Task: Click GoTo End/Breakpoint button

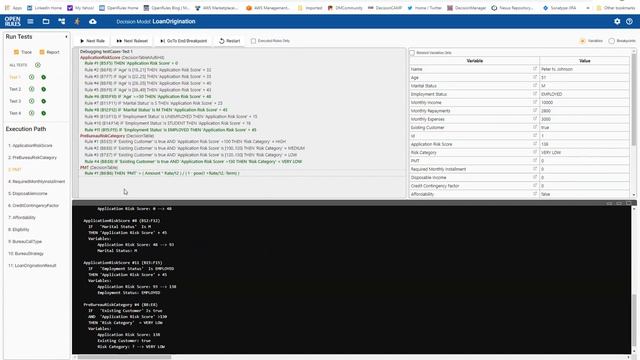Action: pos(184,41)
